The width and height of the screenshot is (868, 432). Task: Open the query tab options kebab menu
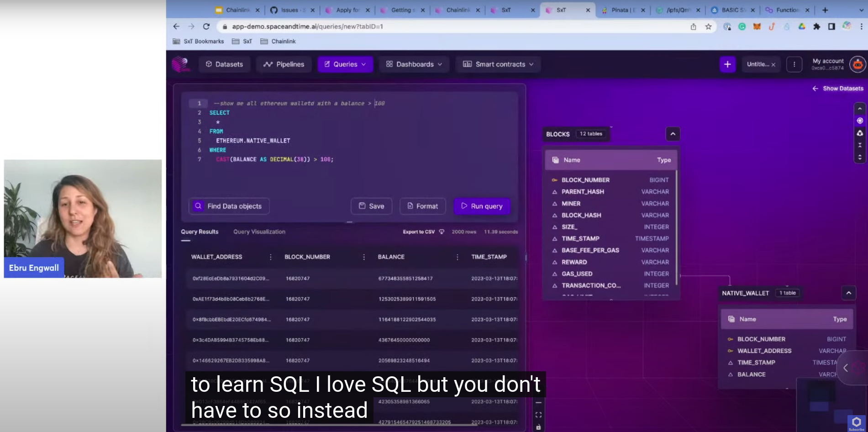(x=794, y=64)
